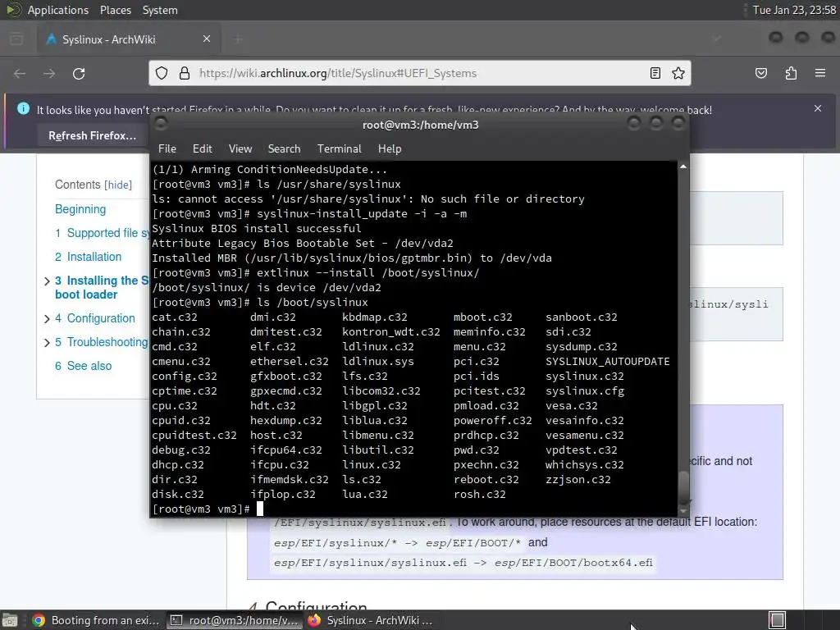Open Configuration section link
This screenshot has width=840, height=630.
coord(95,318)
